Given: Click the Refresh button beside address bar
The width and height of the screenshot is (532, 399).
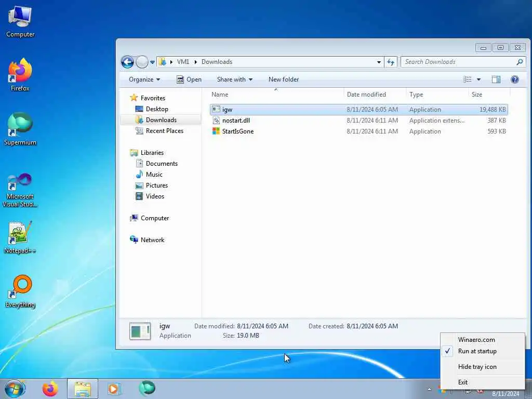Looking at the screenshot, I should point(391,62).
